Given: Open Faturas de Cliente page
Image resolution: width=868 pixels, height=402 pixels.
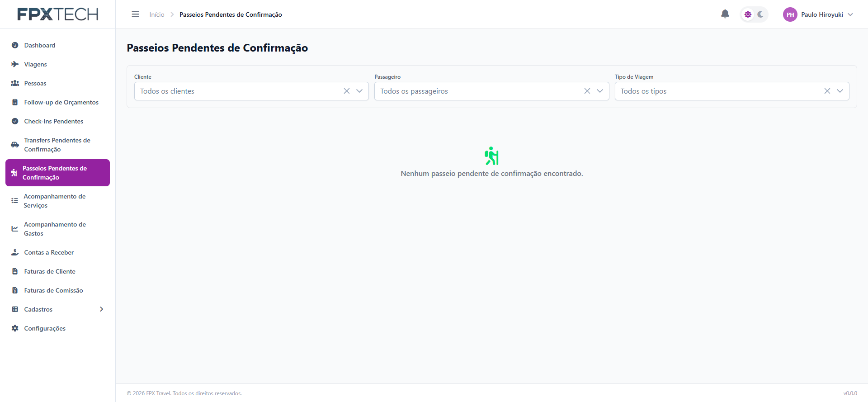Looking at the screenshot, I should pos(57,271).
